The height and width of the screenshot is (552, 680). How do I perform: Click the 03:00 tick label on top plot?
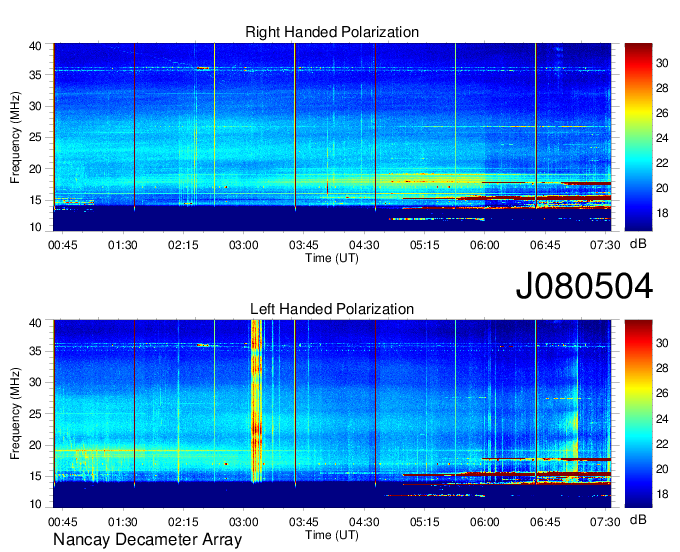[x=243, y=245]
